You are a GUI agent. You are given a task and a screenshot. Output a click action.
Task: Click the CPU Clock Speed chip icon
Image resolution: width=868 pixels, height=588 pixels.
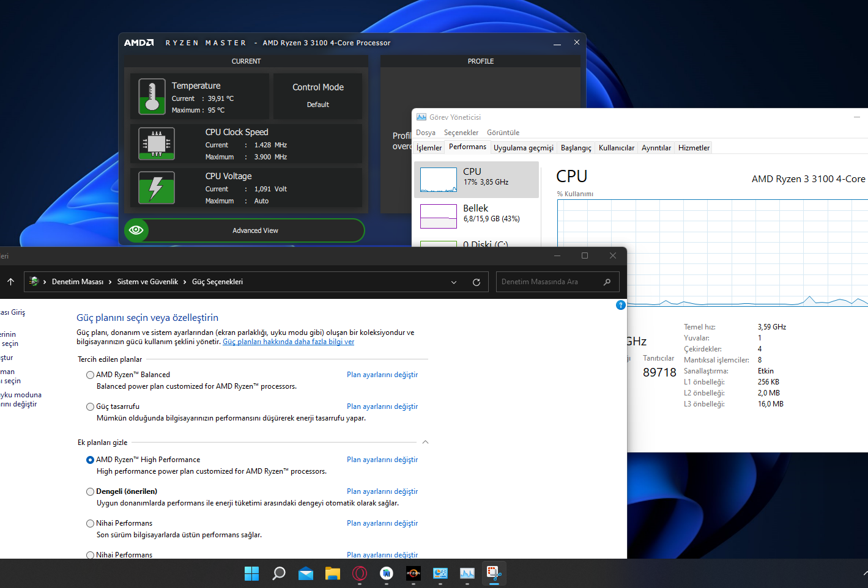pos(157,144)
